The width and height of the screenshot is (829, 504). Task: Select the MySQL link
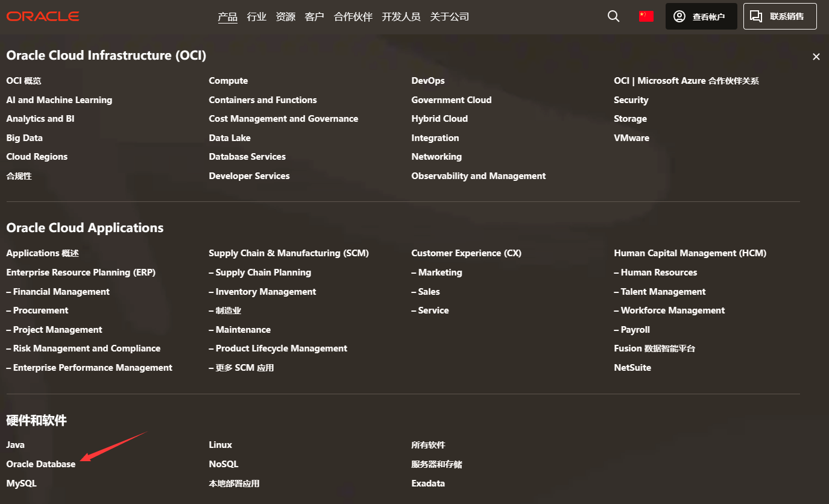click(x=22, y=484)
